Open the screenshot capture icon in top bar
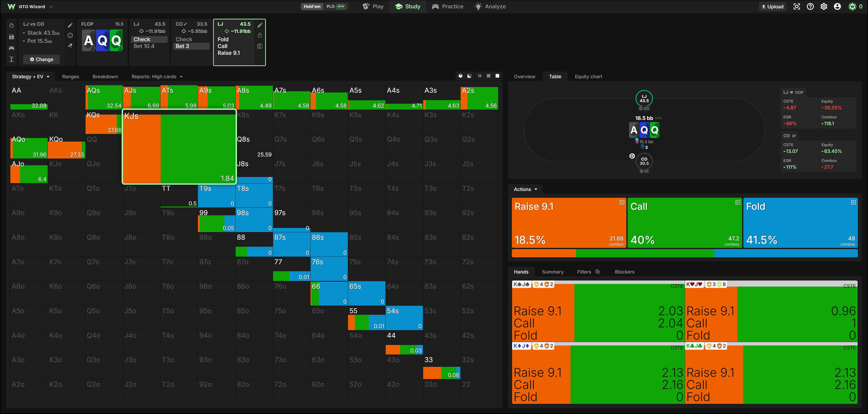Viewport: 868px width, 414px height. click(796, 6)
